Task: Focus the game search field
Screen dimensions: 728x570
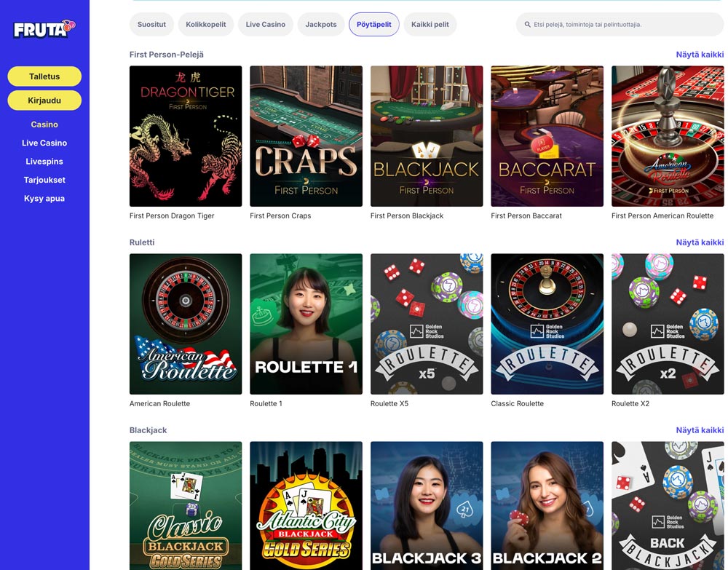Action: click(x=620, y=25)
